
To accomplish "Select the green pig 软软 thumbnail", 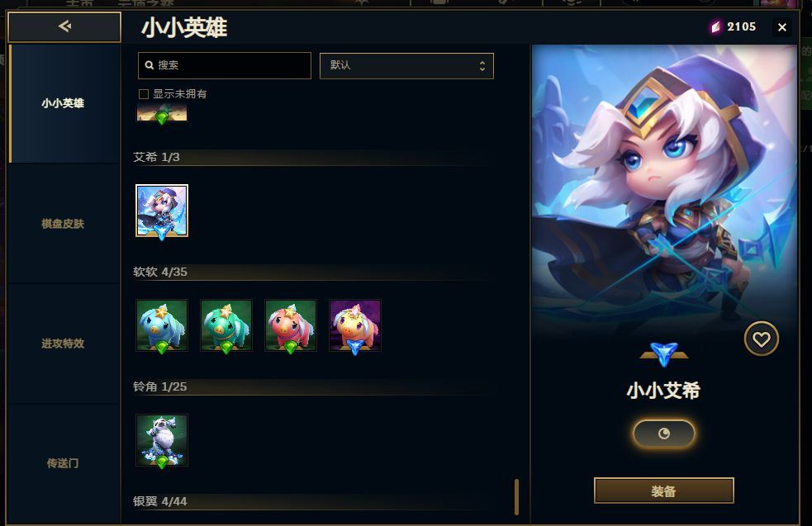I will tap(226, 325).
